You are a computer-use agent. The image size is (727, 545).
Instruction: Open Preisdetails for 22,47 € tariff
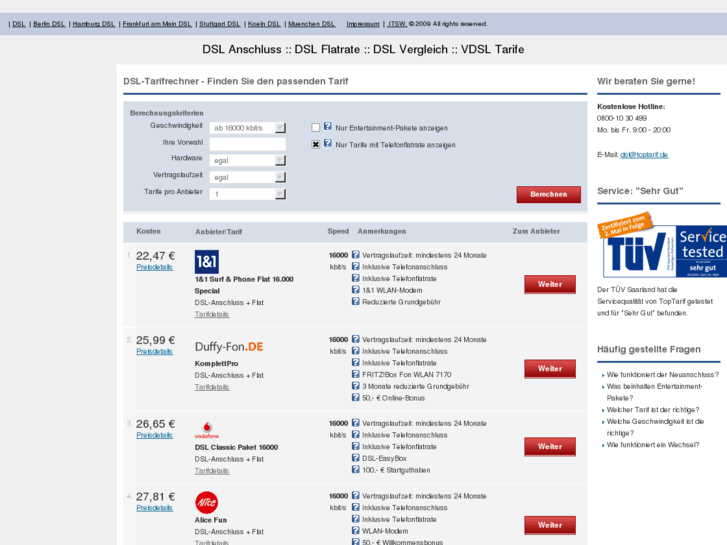[x=154, y=267]
